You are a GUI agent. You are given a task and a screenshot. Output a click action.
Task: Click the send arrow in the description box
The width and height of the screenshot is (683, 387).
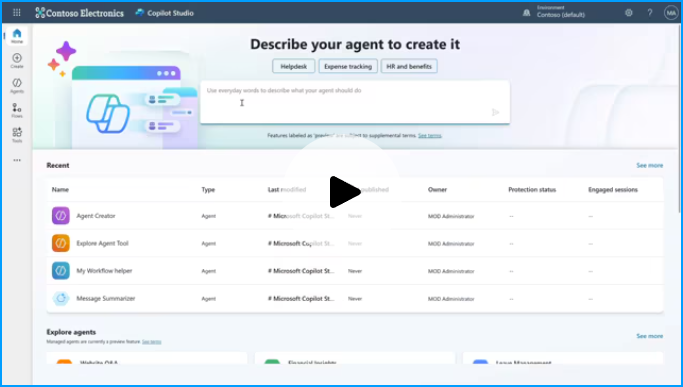coord(495,112)
